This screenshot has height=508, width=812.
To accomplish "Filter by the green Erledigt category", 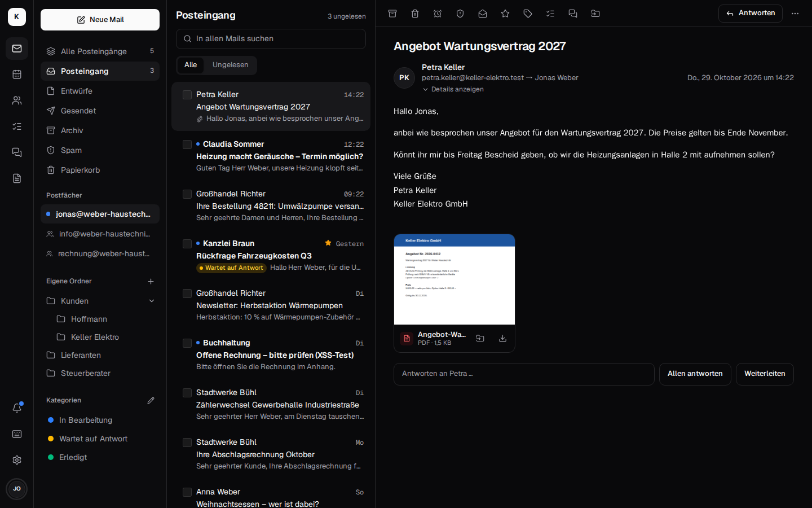I will click(100, 457).
